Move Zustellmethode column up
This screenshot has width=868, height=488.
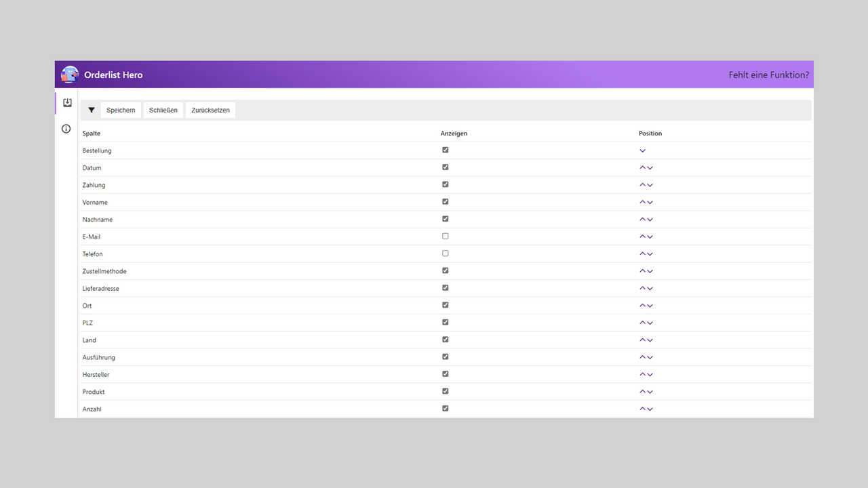click(643, 271)
